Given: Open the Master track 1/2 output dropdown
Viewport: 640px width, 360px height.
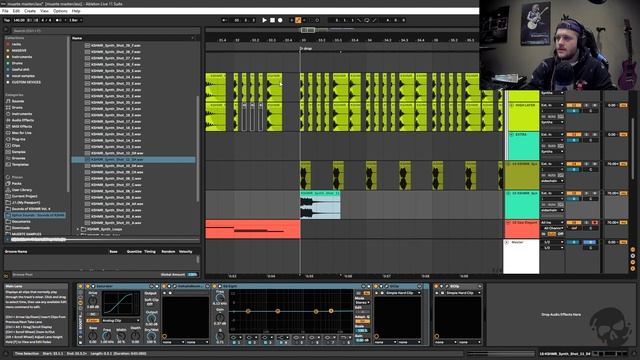Looking at the screenshot, I should tap(552, 248).
